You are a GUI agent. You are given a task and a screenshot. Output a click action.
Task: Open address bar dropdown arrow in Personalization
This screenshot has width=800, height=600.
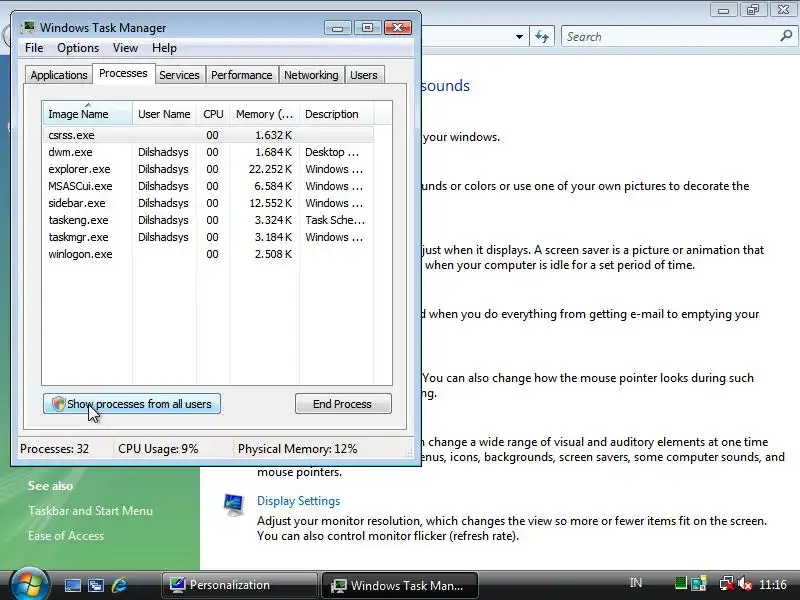[x=519, y=37]
